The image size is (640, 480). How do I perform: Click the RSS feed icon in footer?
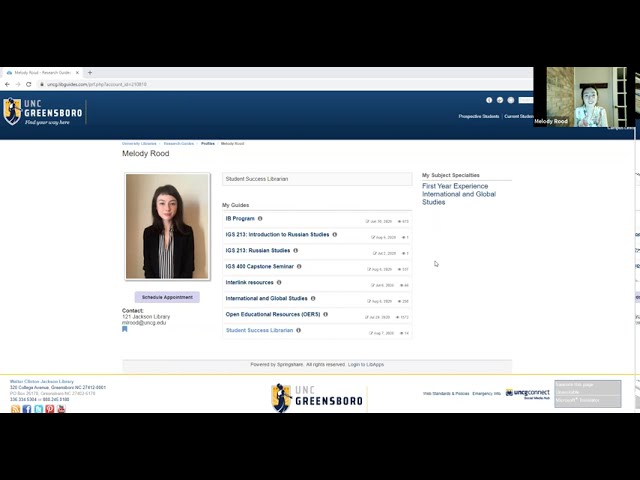pyautogui.click(x=15, y=409)
